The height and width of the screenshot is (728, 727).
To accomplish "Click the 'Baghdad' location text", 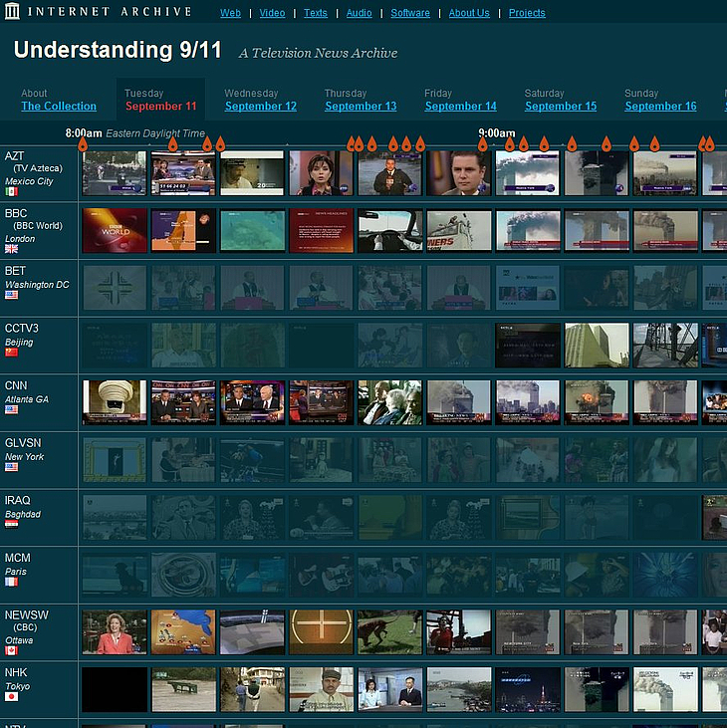I will coord(23,514).
